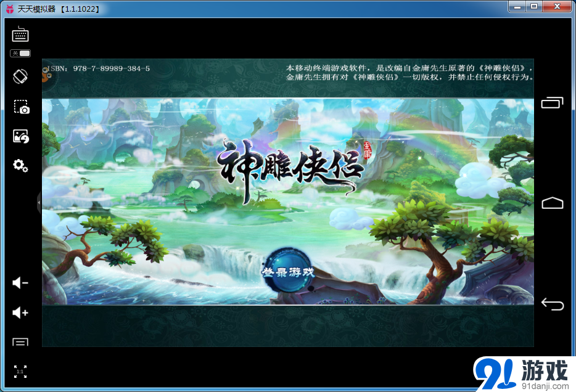Open the menu icon in sidebar
The width and height of the screenshot is (576, 392).
(x=20, y=341)
